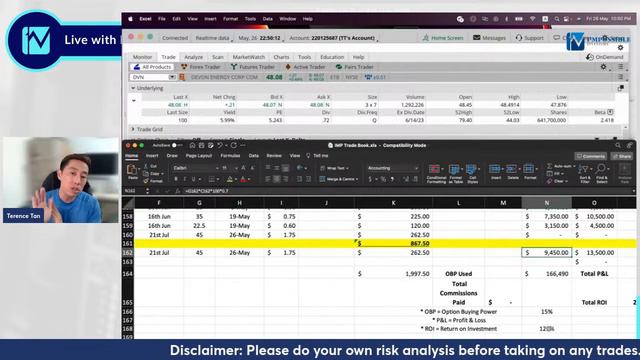The image size is (640, 360).
Task: Collapse the Underlying section in thinkorswim
Action: [133, 88]
